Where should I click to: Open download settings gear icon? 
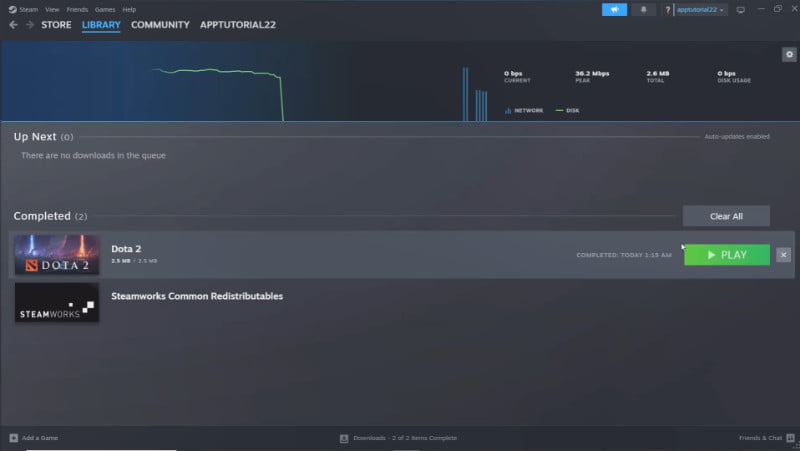pos(789,55)
